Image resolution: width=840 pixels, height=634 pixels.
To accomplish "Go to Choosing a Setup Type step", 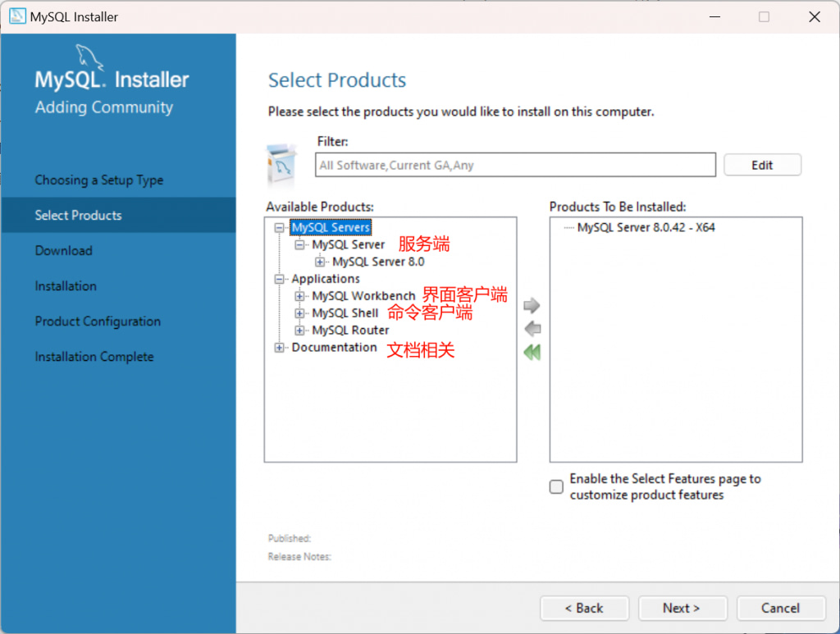I will 98,180.
